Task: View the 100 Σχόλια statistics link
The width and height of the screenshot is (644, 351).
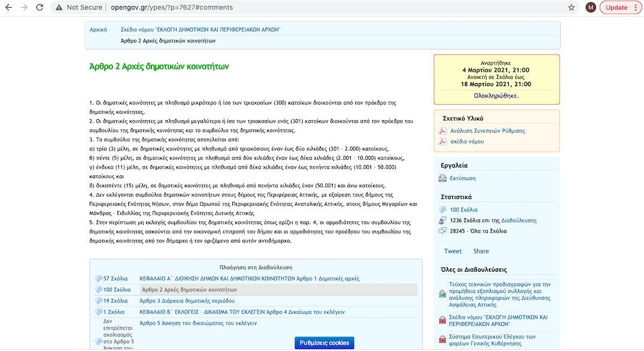Action: point(464,210)
